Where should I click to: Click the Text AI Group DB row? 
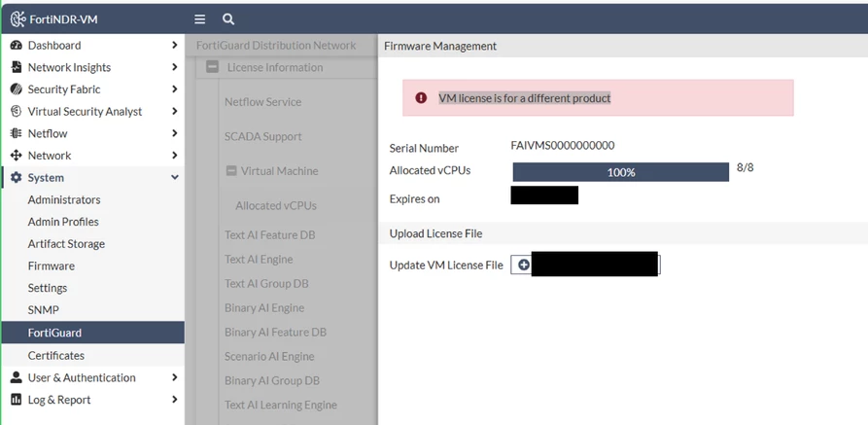point(266,284)
